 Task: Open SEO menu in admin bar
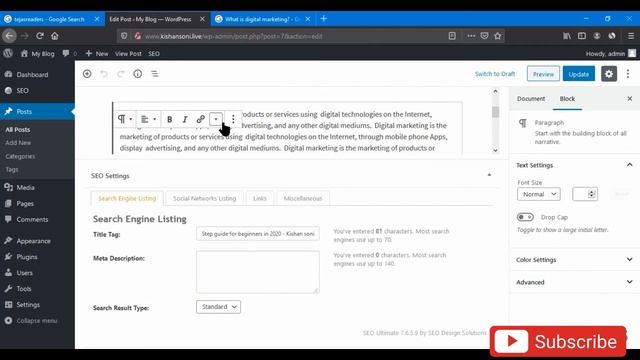(154, 53)
